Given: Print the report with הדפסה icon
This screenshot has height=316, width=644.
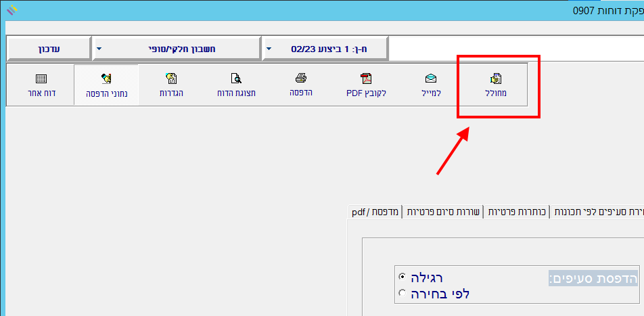Looking at the screenshot, I should [300, 85].
